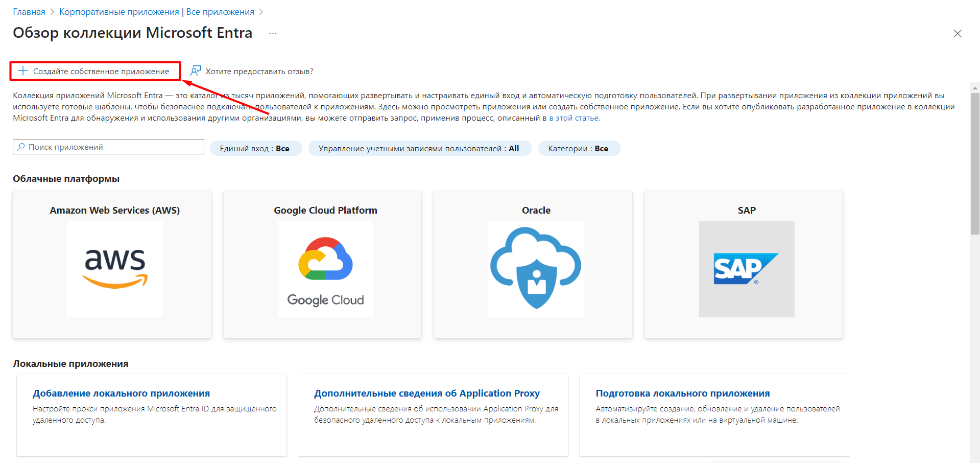Select the Google Cloud logo tile

(x=325, y=269)
